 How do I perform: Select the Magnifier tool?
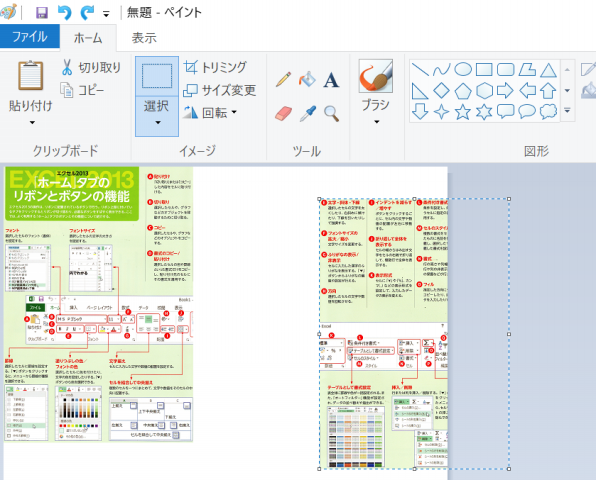[x=331, y=114]
